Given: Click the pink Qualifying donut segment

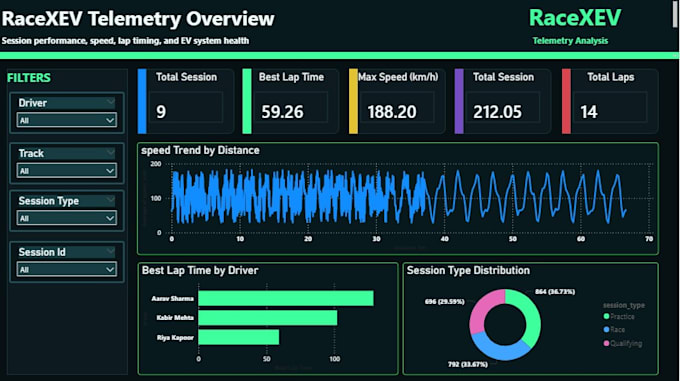Looking at the screenshot, I should tap(482, 309).
